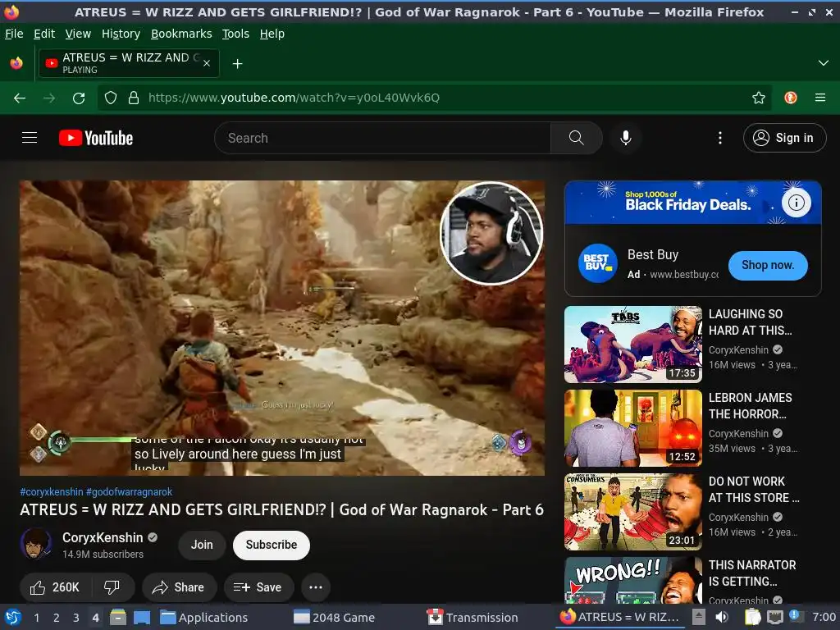Switch to Transmission taskbar window

click(x=472, y=618)
